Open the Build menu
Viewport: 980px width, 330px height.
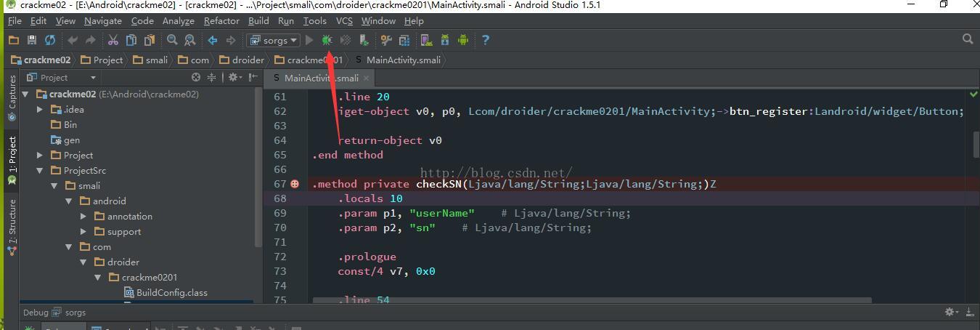pos(258,21)
